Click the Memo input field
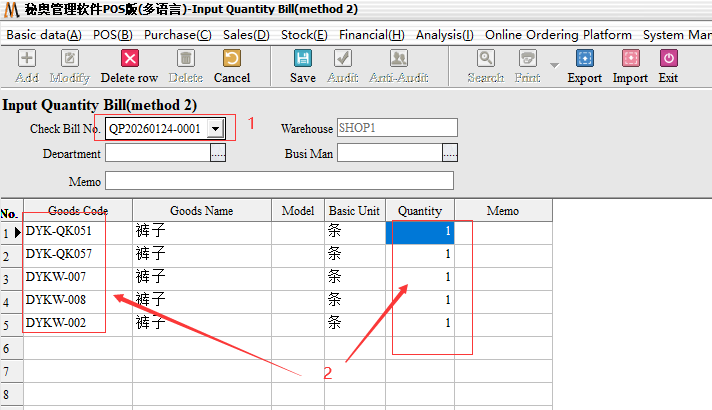The image size is (712, 410). click(279, 181)
